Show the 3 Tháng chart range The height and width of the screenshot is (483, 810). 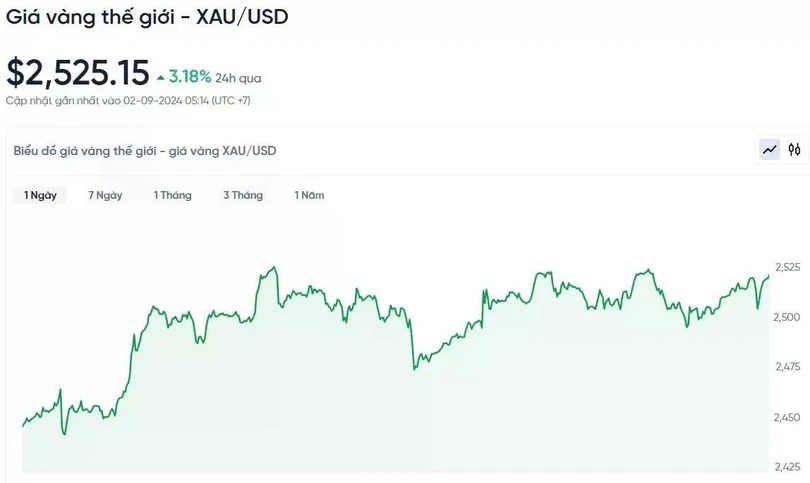[243, 195]
